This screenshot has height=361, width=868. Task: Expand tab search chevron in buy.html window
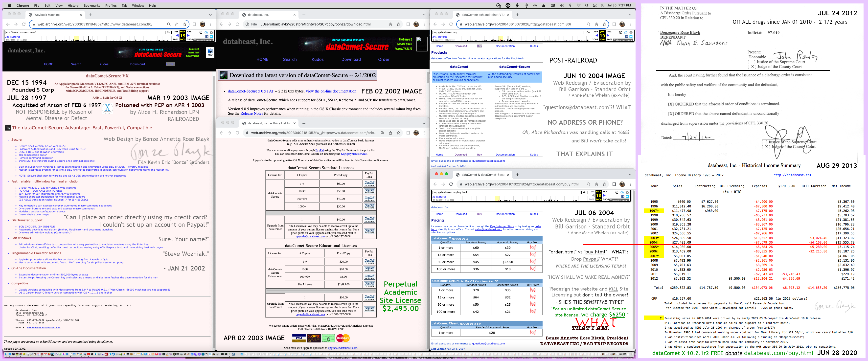tap(630, 175)
